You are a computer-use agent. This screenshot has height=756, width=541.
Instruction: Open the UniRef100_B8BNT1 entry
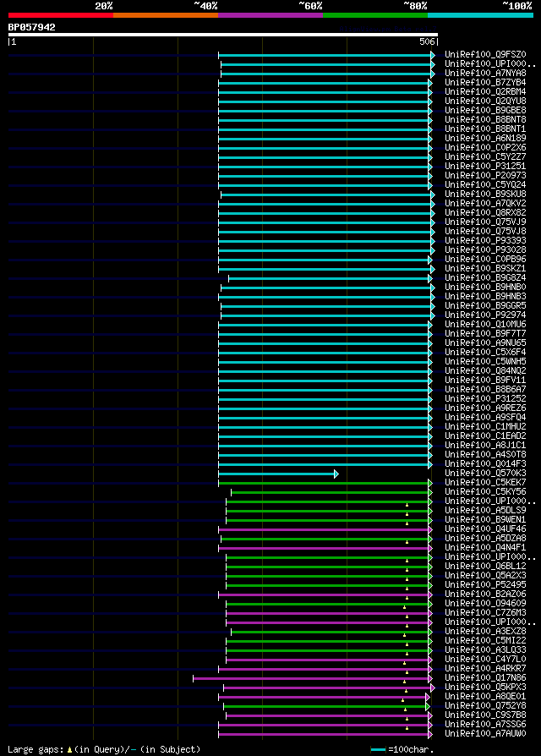pos(485,129)
